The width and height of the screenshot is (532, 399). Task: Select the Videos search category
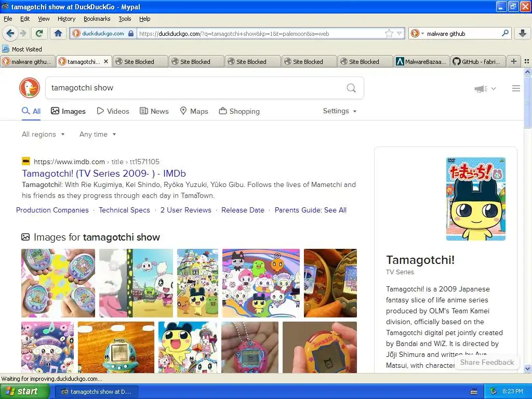coord(113,111)
